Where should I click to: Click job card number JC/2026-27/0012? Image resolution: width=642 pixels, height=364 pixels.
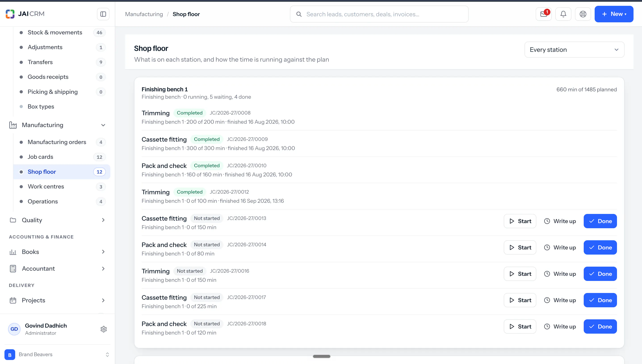point(229,192)
